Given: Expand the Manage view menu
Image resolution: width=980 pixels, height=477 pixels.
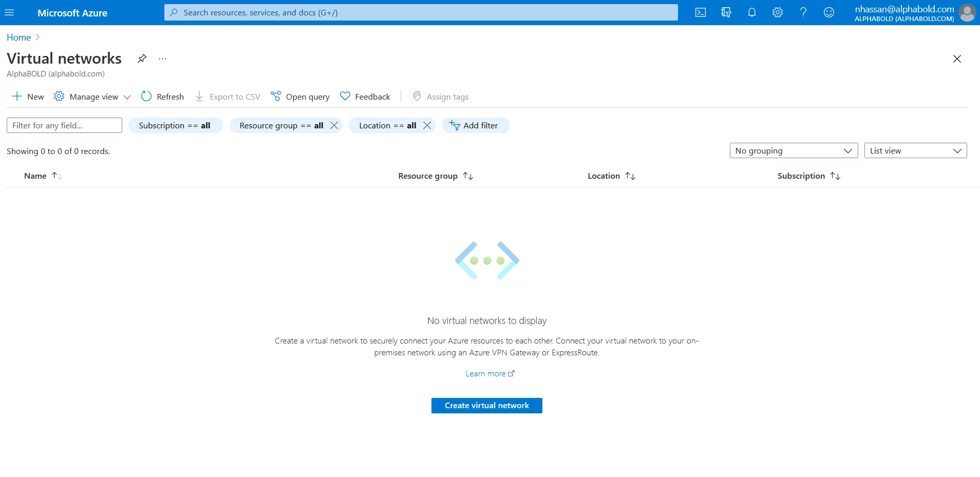Looking at the screenshot, I should coord(92,97).
